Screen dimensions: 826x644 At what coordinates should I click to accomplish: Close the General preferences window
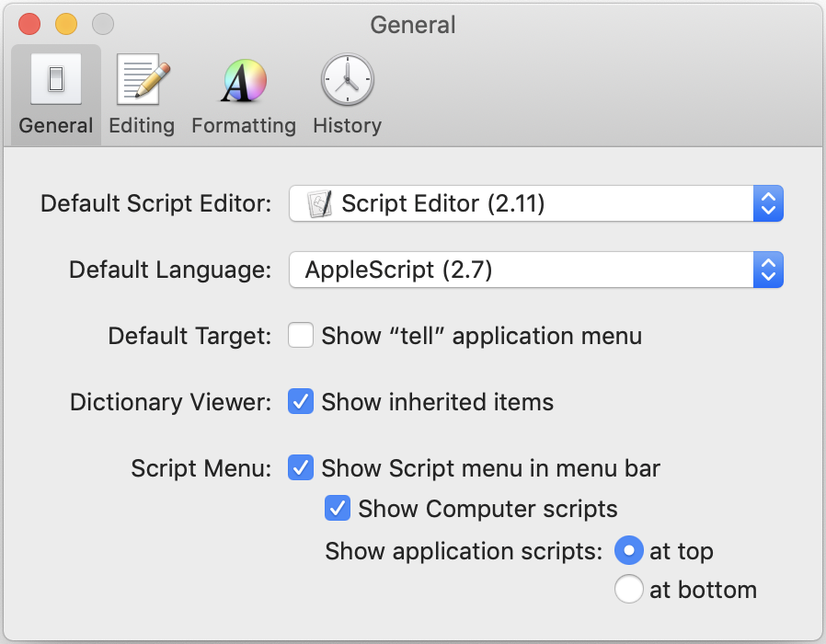point(30,25)
